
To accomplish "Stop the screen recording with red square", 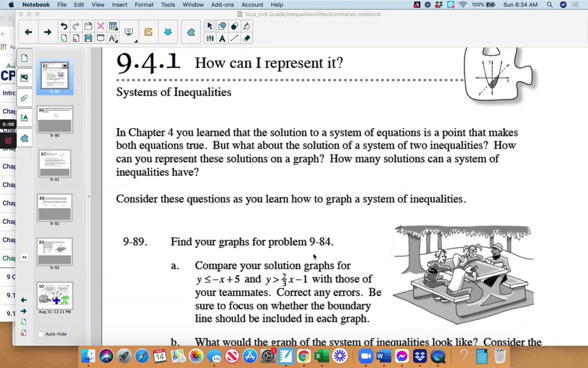I will point(8,141).
